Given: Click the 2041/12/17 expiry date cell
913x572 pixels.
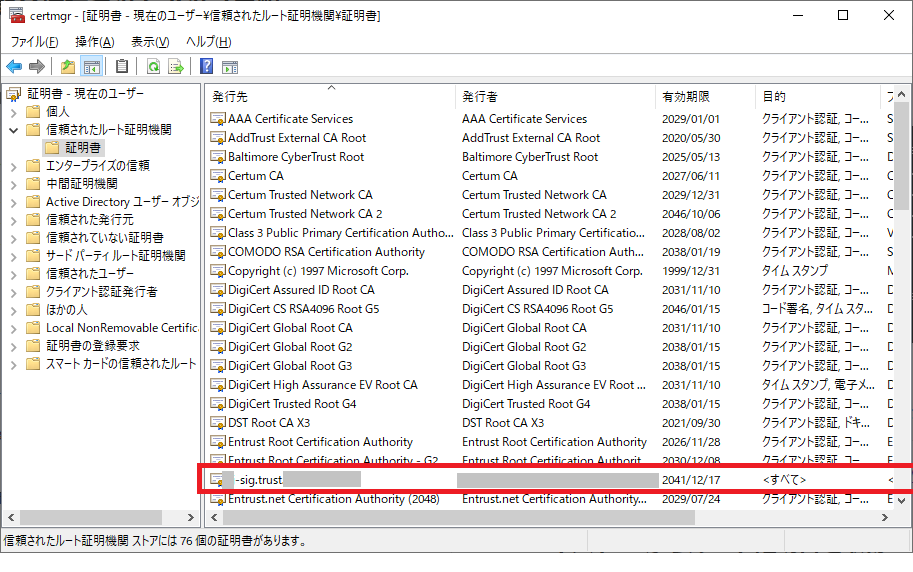Looking at the screenshot, I should pyautogui.click(x=691, y=481).
